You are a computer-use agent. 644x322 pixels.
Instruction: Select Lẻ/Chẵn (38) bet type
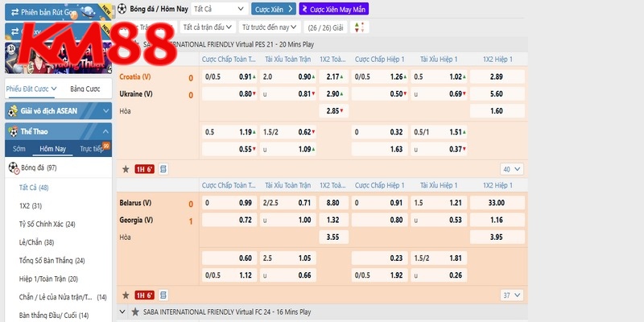pos(36,242)
